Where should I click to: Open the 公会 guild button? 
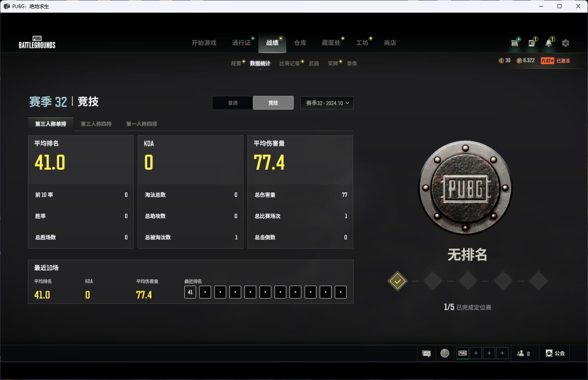pyautogui.click(x=555, y=353)
